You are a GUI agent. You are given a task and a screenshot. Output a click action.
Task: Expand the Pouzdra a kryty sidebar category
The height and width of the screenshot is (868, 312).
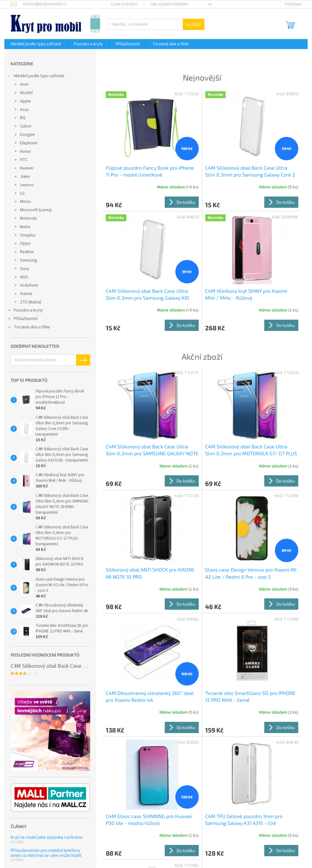pos(9,310)
